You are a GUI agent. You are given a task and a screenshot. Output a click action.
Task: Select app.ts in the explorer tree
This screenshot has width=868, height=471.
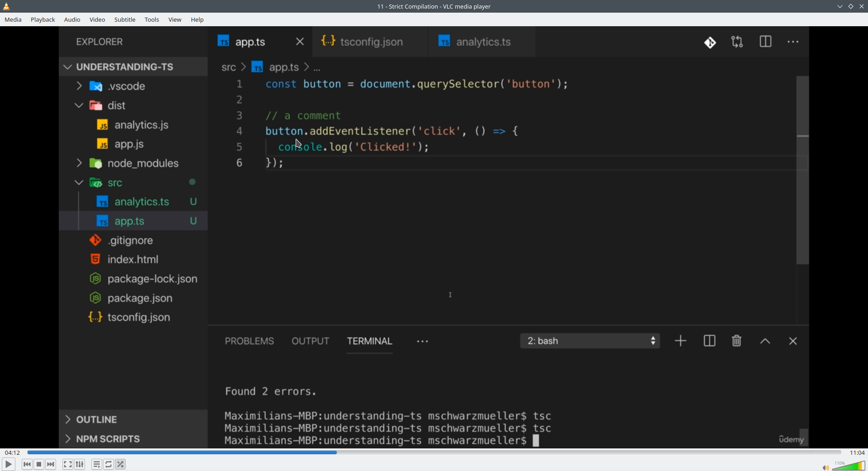click(x=133, y=221)
